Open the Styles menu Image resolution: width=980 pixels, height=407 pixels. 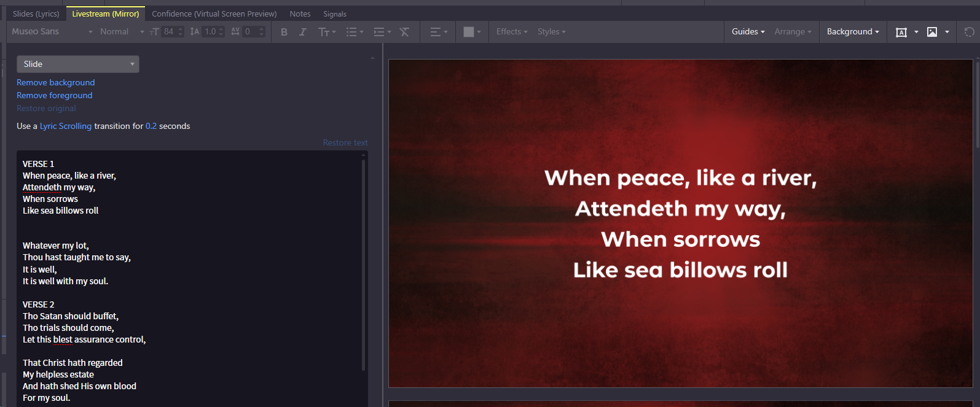(x=551, y=31)
